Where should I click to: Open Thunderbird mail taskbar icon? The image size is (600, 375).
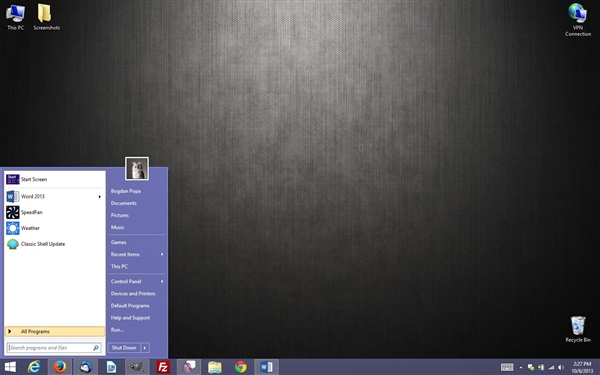pos(86,367)
